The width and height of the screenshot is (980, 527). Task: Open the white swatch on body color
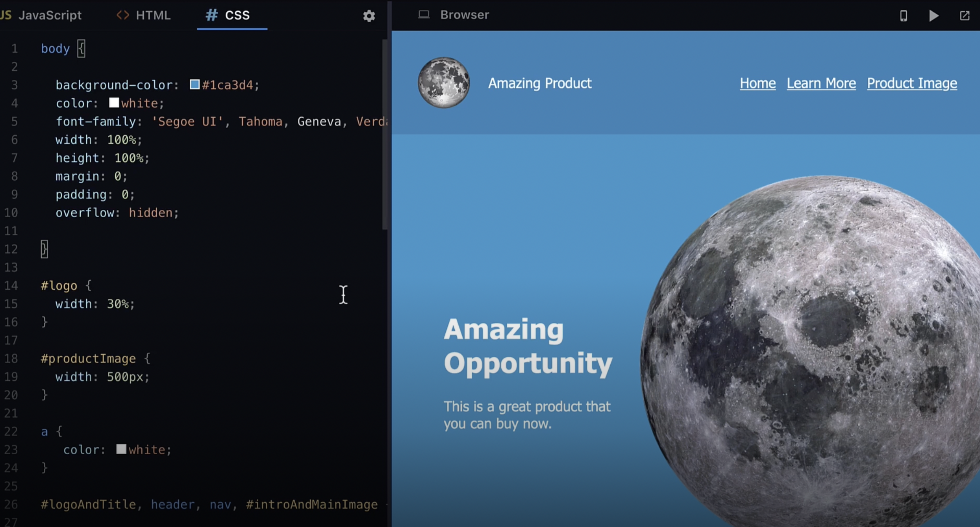(x=114, y=103)
